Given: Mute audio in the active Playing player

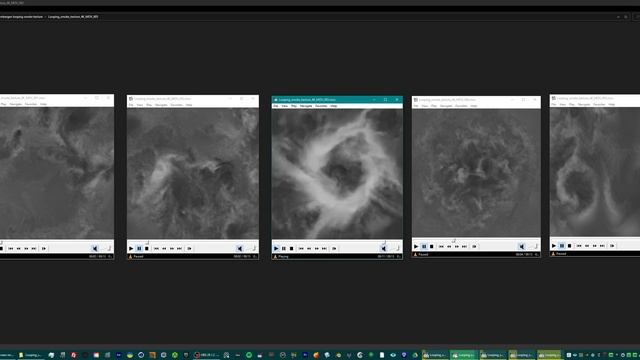Looking at the screenshot, I should (384, 248).
